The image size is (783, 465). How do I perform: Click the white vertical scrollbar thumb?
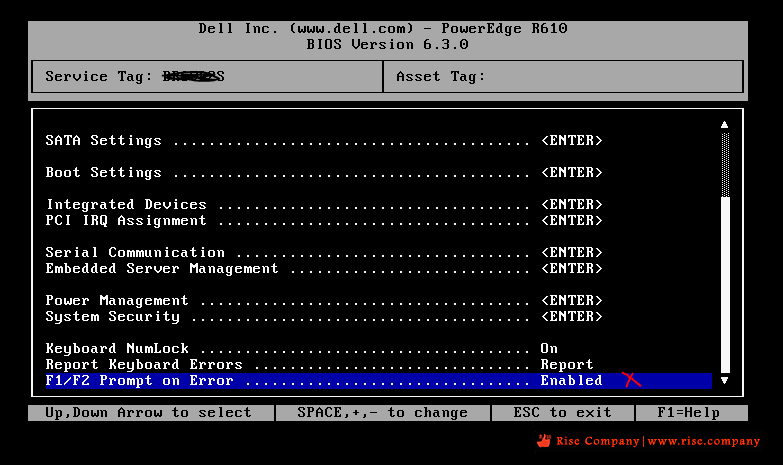(x=726, y=285)
